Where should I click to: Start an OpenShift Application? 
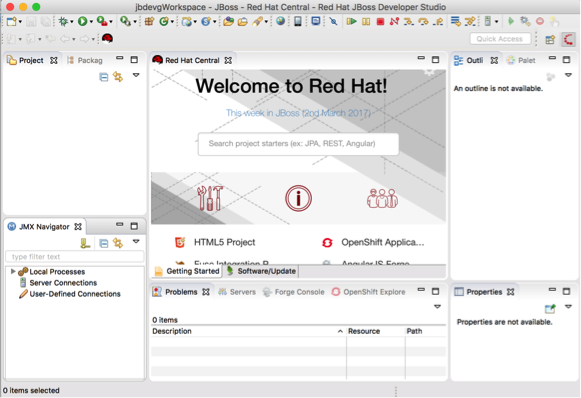pyautogui.click(x=373, y=242)
